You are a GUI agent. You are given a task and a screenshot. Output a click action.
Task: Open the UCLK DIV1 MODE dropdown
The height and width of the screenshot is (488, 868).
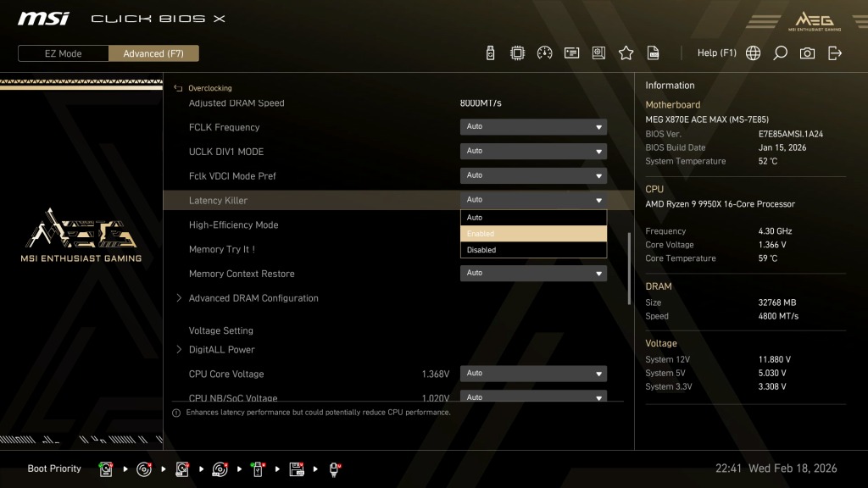point(533,151)
